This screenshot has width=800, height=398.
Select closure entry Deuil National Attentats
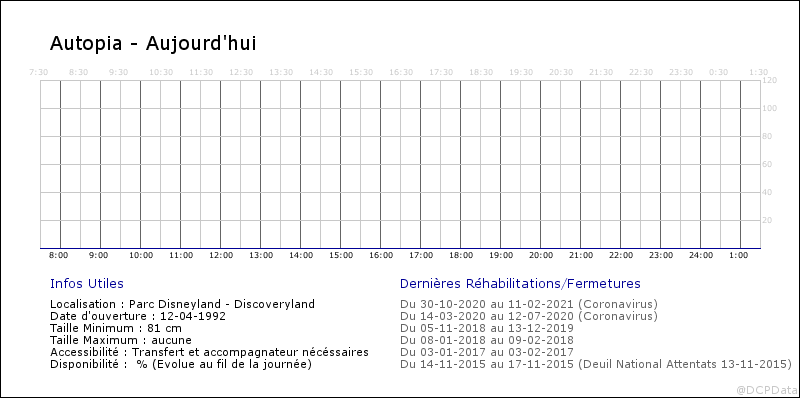click(596, 365)
